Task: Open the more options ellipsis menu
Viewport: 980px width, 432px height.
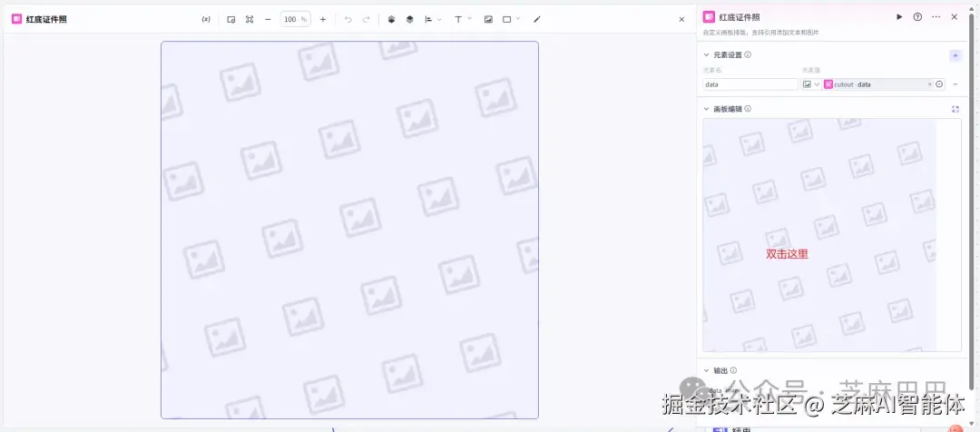Action: 936,17
